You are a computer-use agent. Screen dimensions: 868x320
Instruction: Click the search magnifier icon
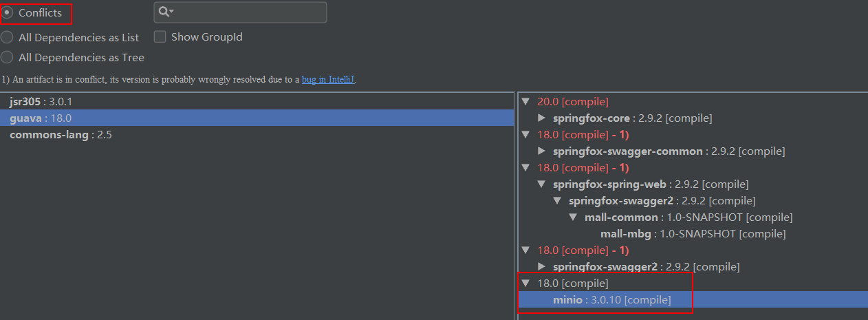(x=165, y=12)
